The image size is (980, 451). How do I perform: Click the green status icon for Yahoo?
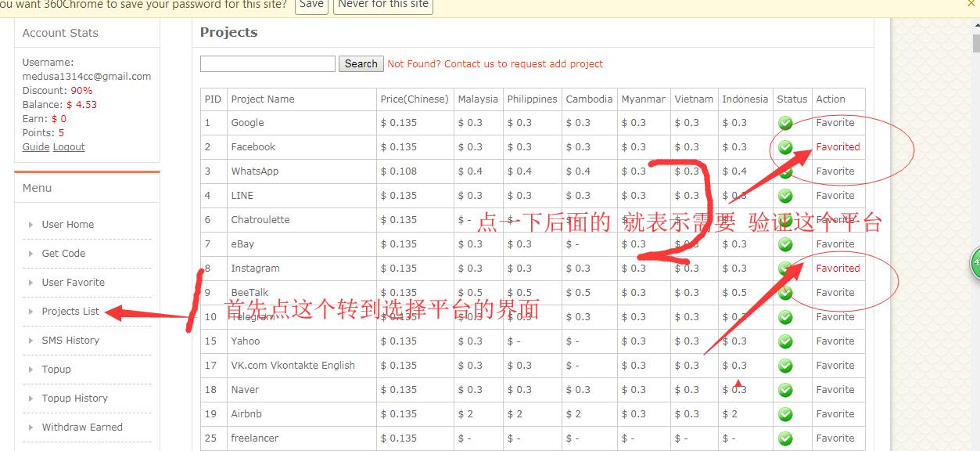click(785, 341)
